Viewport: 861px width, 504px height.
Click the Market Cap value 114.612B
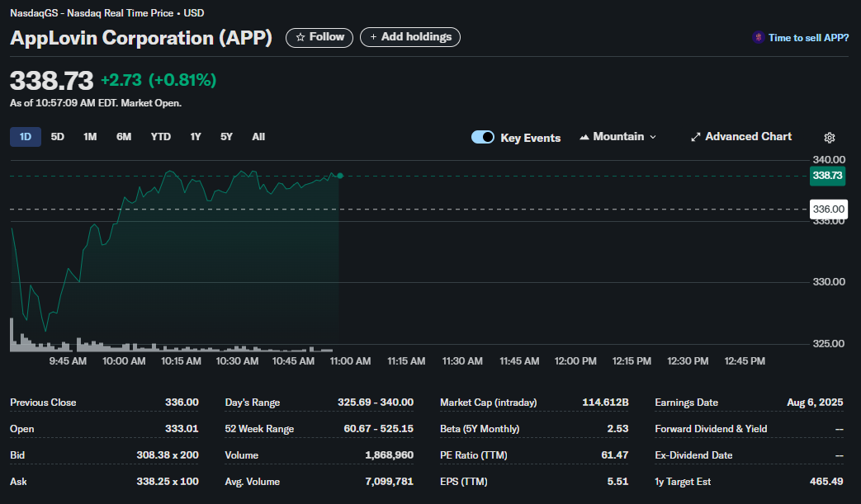605,402
